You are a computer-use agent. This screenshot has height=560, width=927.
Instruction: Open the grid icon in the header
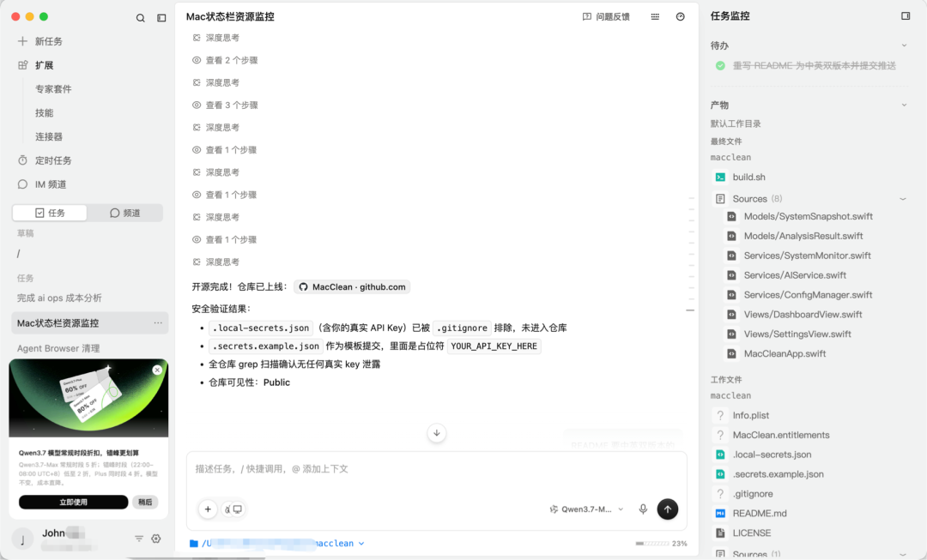(x=655, y=16)
